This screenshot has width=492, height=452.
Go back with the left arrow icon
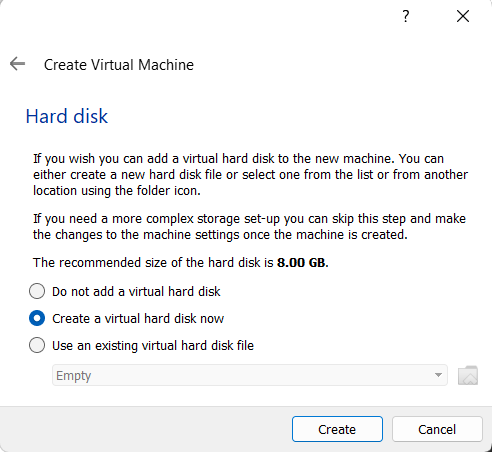(17, 64)
